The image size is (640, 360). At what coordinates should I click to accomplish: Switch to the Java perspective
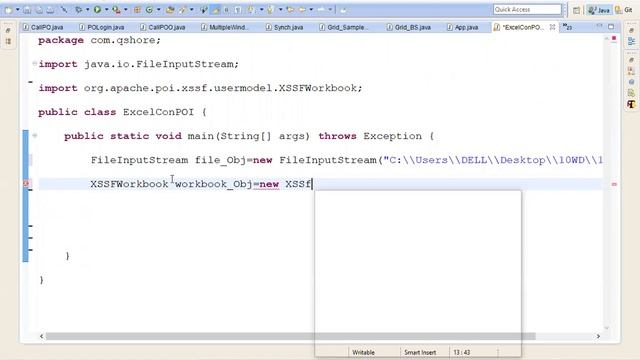599,10
